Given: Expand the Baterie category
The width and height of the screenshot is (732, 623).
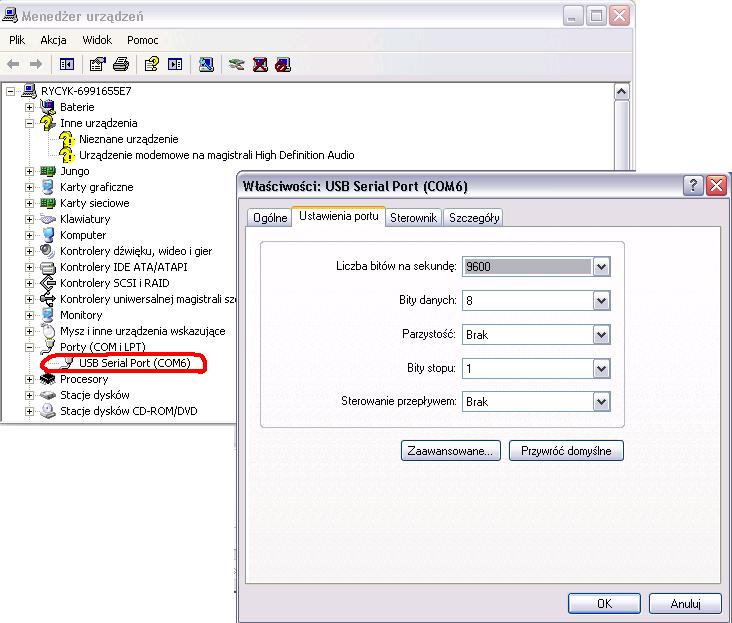Looking at the screenshot, I should click(x=29, y=107).
